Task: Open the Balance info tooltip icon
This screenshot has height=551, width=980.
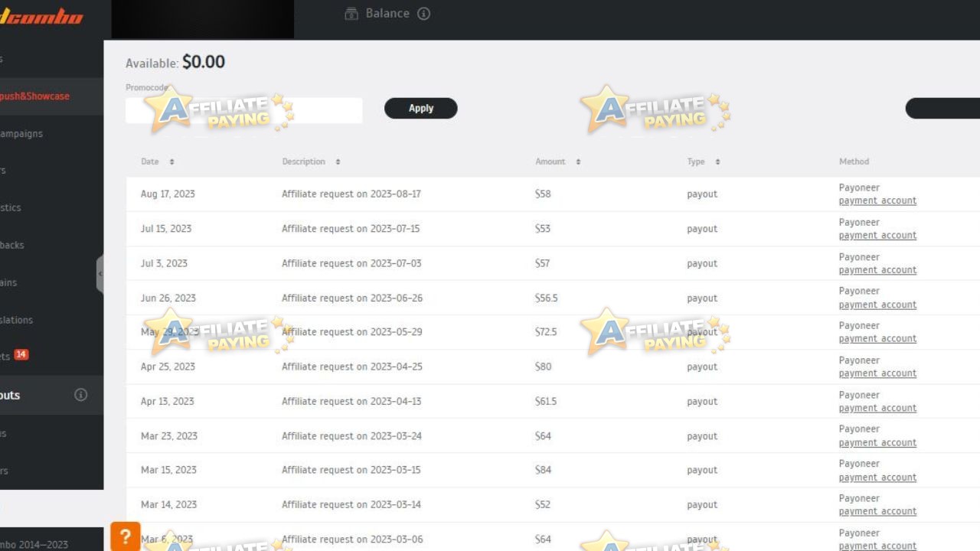Action: pyautogui.click(x=423, y=14)
